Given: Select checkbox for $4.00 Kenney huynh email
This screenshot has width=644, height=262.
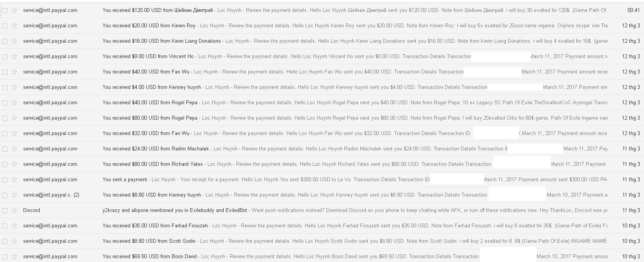Looking at the screenshot, I should (5, 87).
